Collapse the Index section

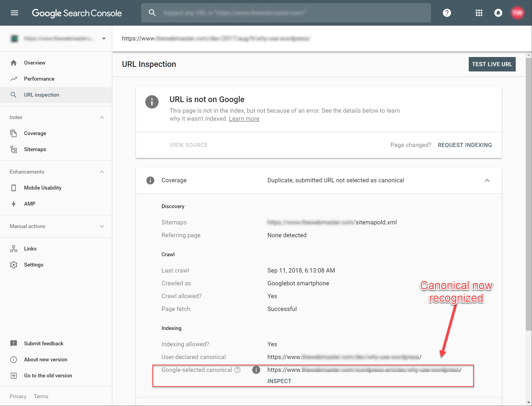(102, 117)
